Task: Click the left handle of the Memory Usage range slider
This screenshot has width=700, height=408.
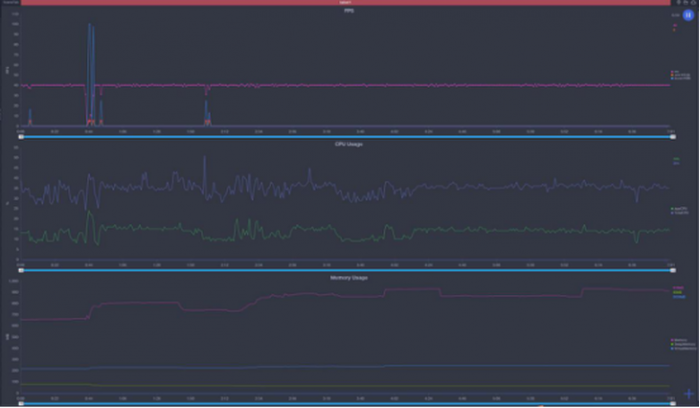Action: point(20,403)
